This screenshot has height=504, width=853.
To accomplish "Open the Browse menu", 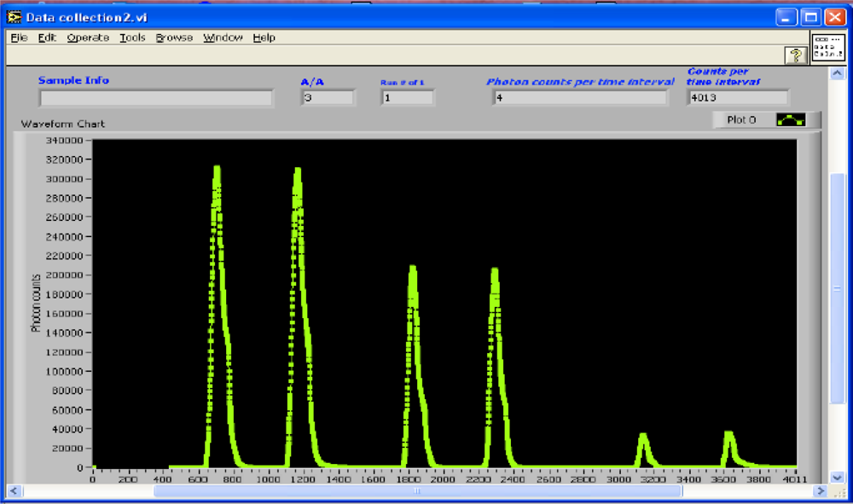I will (x=174, y=38).
